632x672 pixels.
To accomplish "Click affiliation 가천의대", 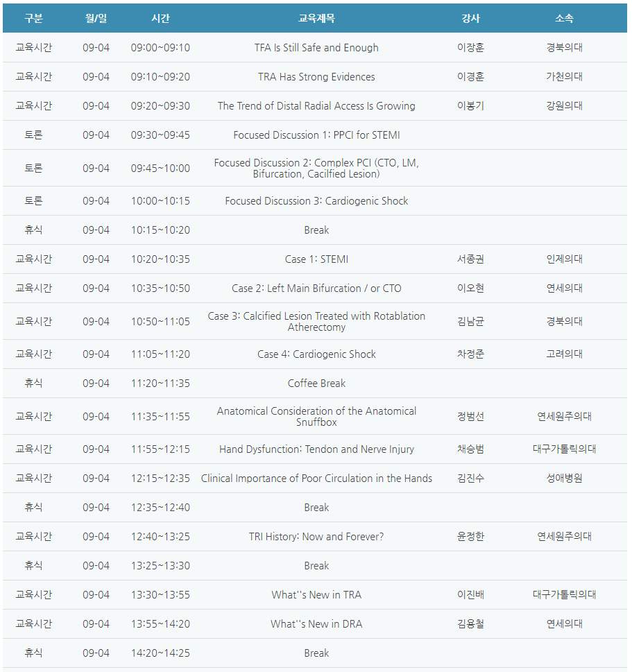I will (564, 77).
